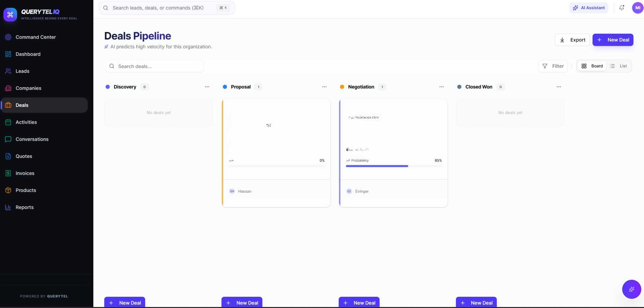Export the deals pipeline
644x308 pixels.
pyautogui.click(x=572, y=40)
